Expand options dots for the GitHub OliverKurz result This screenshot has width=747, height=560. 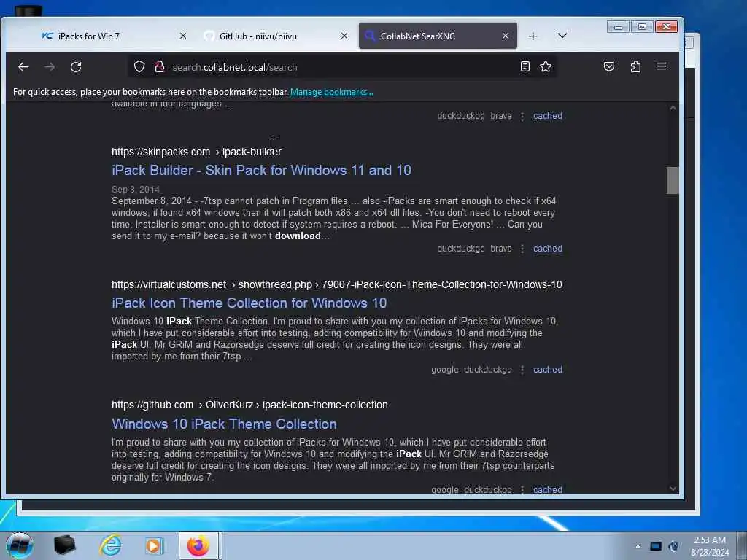[x=522, y=489]
